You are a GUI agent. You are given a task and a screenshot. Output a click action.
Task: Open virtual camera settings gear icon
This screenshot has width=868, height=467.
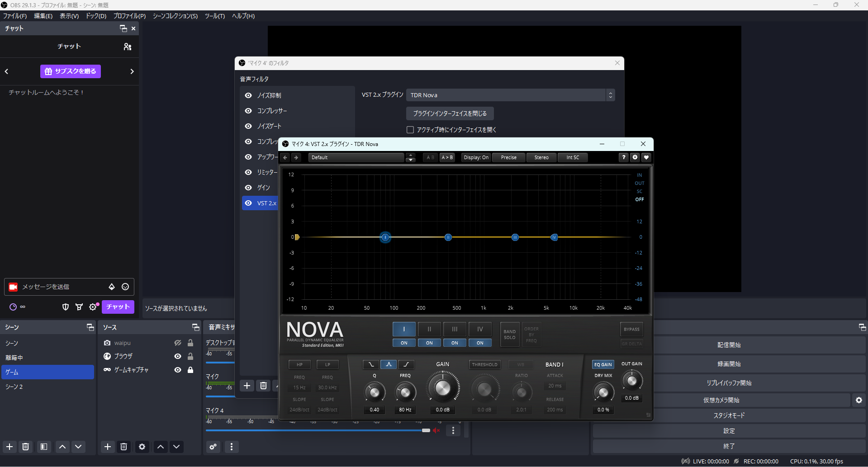[859, 400]
